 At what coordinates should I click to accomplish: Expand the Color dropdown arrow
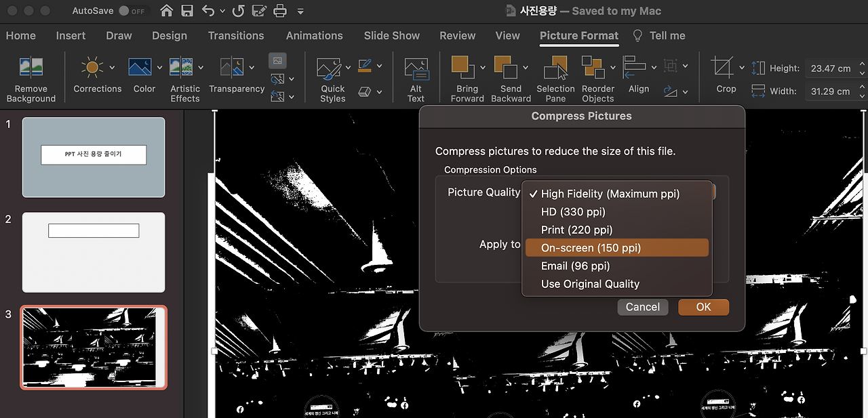click(159, 67)
